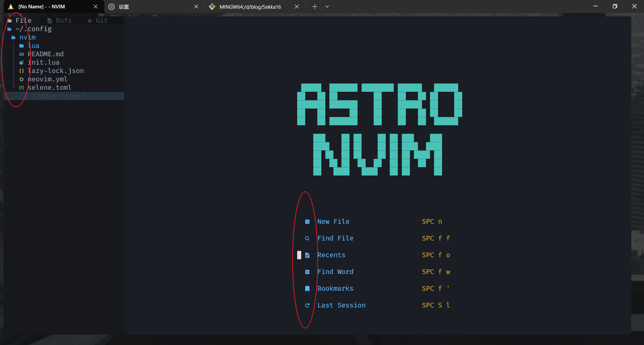Select the [No Name] NVIM tab
Image resolution: width=644 pixels, height=345 pixels.
click(x=54, y=7)
